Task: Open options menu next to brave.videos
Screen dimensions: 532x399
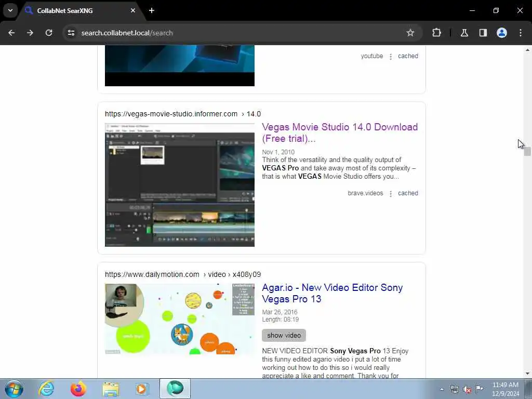Action: point(391,193)
